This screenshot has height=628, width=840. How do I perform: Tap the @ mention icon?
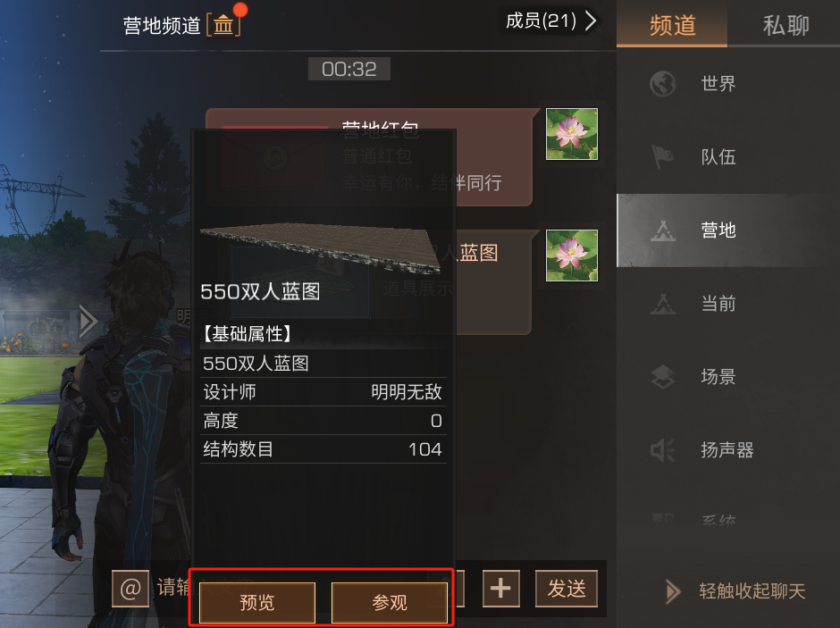[130, 589]
